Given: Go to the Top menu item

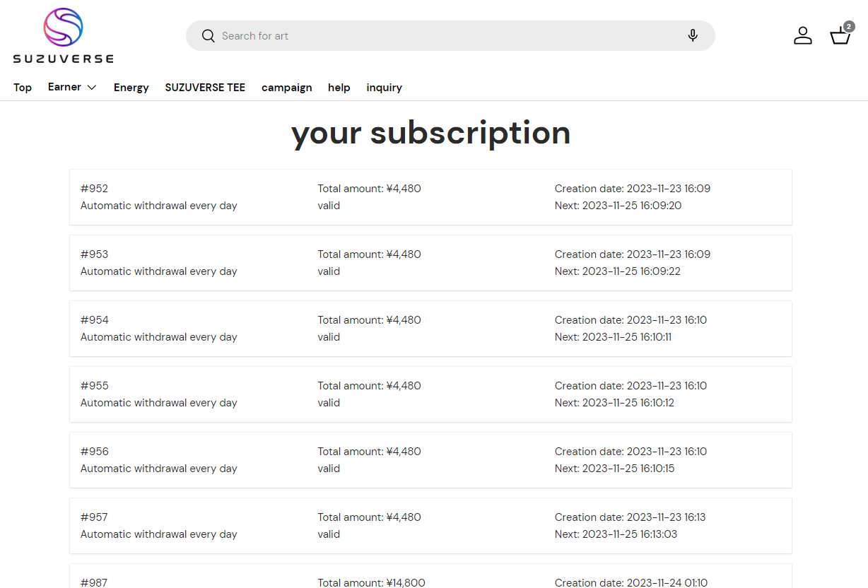Looking at the screenshot, I should point(23,88).
